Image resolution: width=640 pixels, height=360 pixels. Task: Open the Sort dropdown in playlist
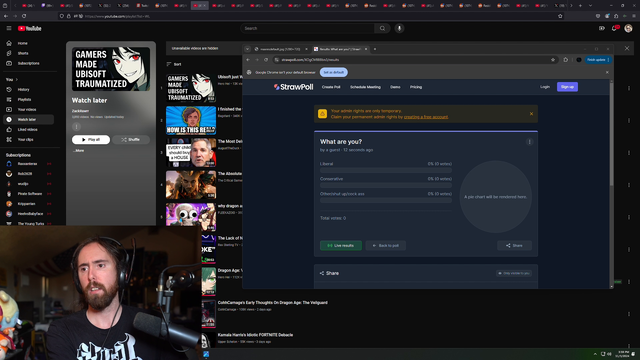pos(174,64)
